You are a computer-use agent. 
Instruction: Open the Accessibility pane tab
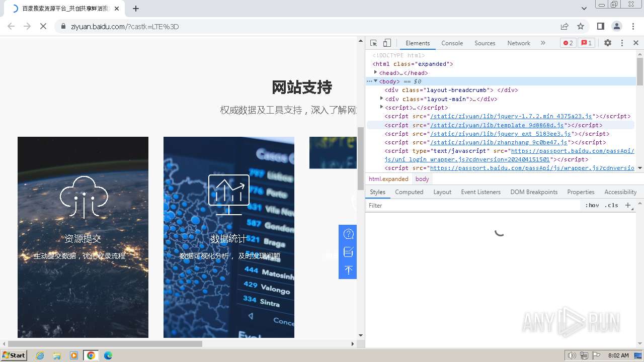(x=620, y=192)
